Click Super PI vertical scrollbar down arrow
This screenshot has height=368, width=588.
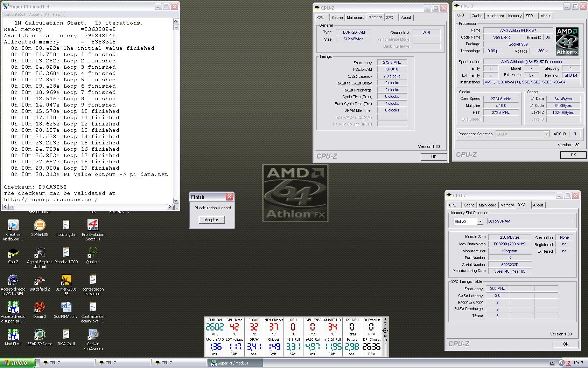176,201
